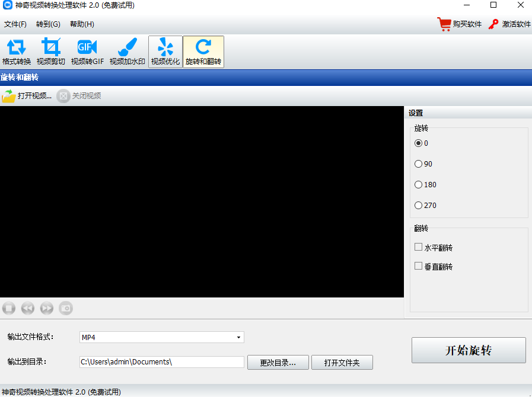Screen dimensions: 532x397
Task: Click the 更改目录 button
Action: point(278,363)
